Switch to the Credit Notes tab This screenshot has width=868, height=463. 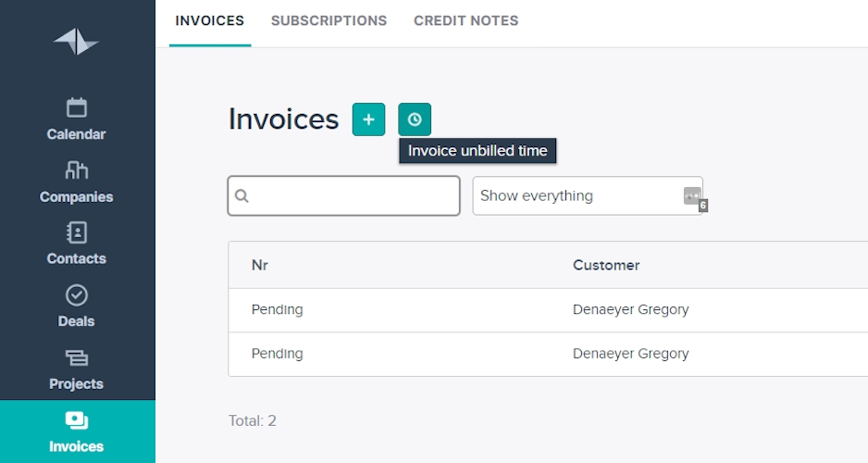point(465,20)
